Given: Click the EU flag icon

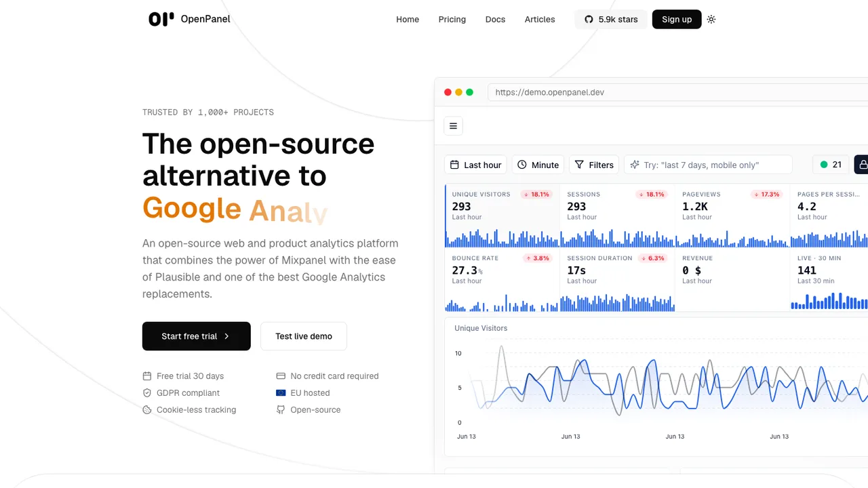Looking at the screenshot, I should click(x=281, y=393).
